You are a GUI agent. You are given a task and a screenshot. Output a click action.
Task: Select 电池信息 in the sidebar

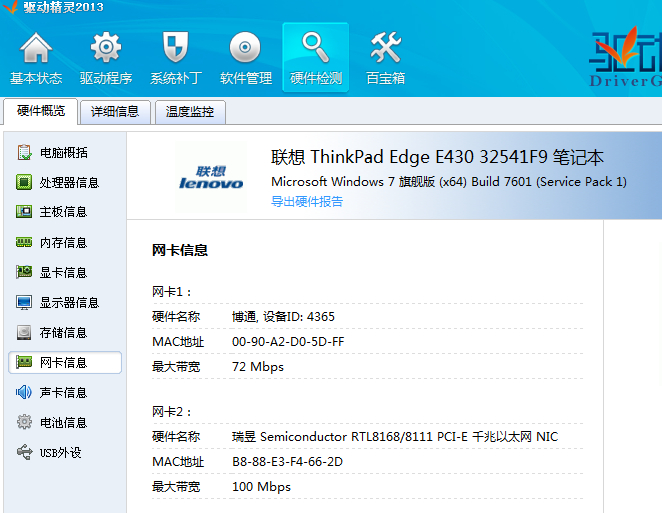coord(65,422)
